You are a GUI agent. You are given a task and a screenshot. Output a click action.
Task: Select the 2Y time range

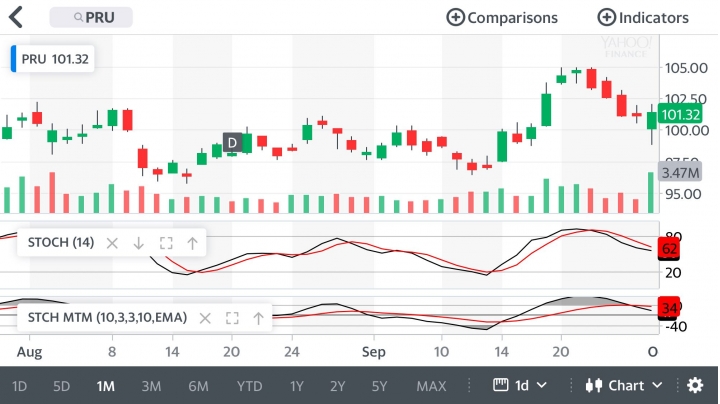tap(337, 386)
